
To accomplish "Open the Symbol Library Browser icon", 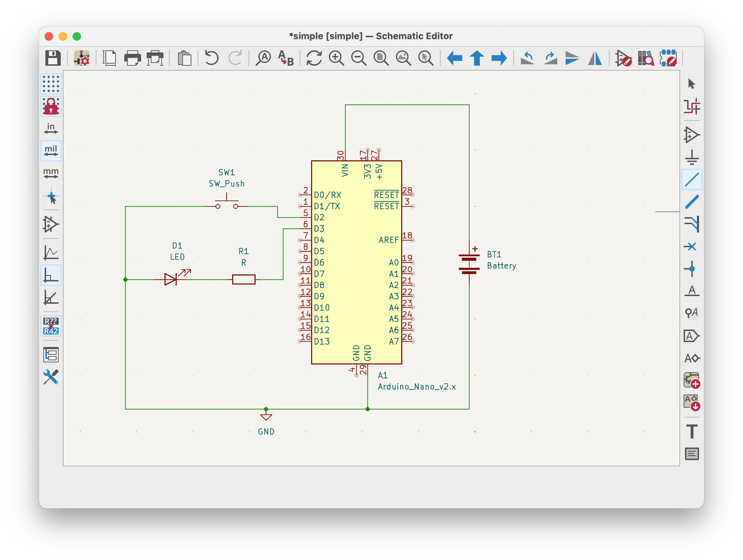I will [646, 58].
